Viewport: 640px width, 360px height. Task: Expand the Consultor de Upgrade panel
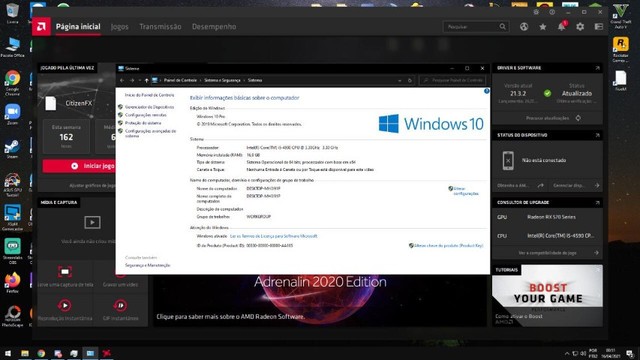pos(597,202)
